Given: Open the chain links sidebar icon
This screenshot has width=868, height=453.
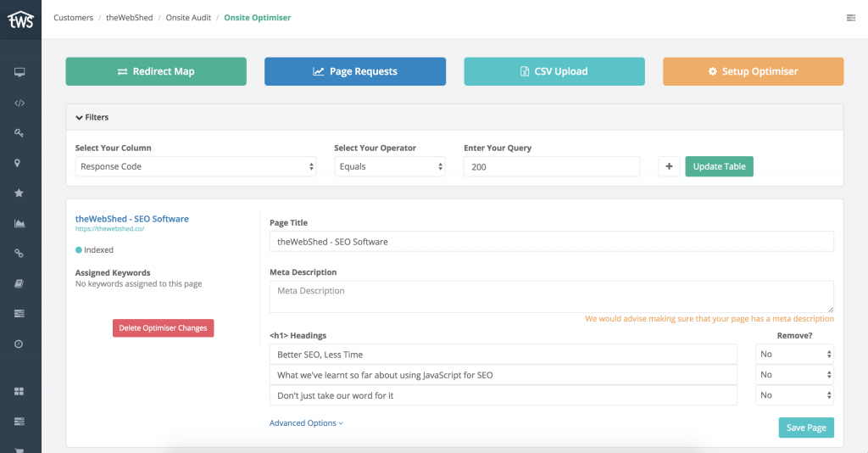Looking at the screenshot, I should (x=19, y=253).
